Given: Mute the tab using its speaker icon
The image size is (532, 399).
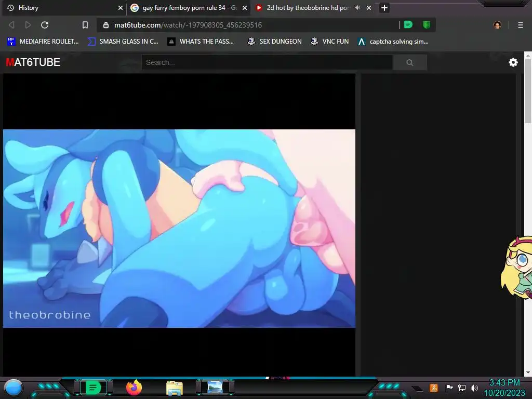Looking at the screenshot, I should pyautogui.click(x=357, y=7).
